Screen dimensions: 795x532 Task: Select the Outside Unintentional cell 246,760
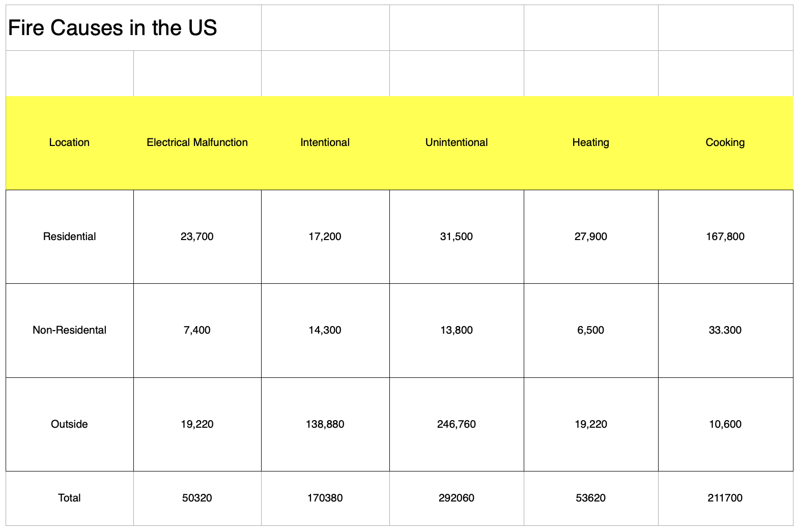(456, 424)
